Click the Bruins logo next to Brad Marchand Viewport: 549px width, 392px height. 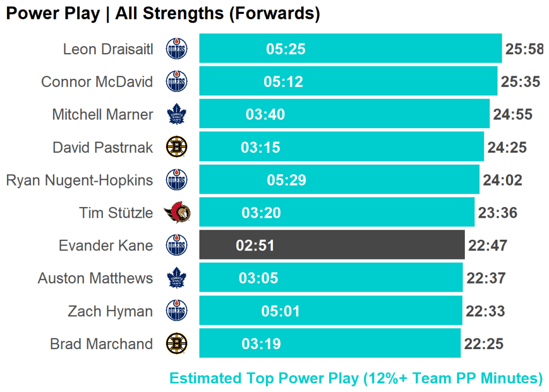tap(176, 344)
